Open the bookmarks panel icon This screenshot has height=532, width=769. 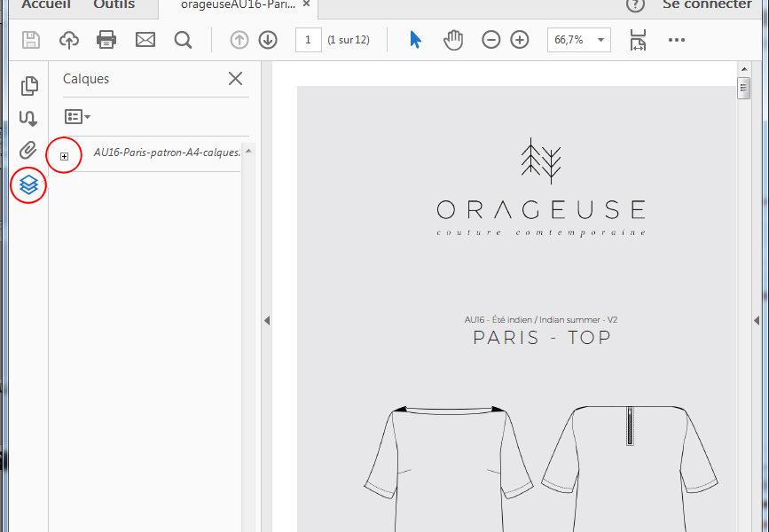28,118
